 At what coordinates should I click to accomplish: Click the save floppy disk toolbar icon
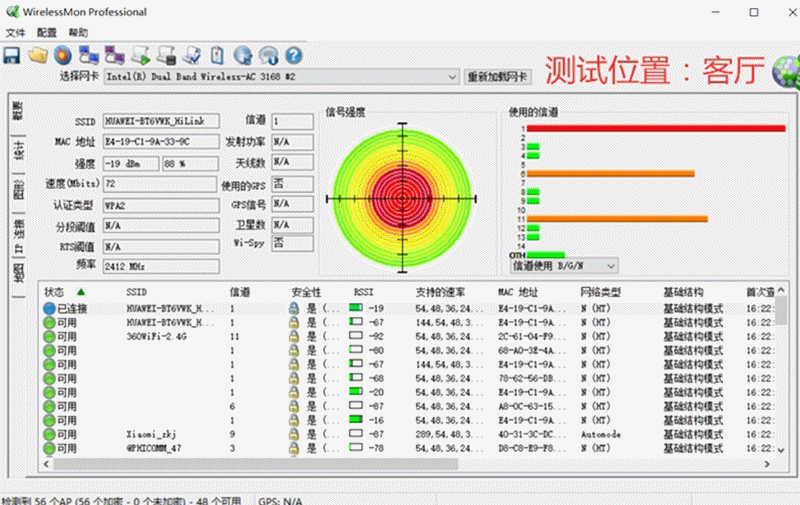pyautogui.click(x=12, y=54)
